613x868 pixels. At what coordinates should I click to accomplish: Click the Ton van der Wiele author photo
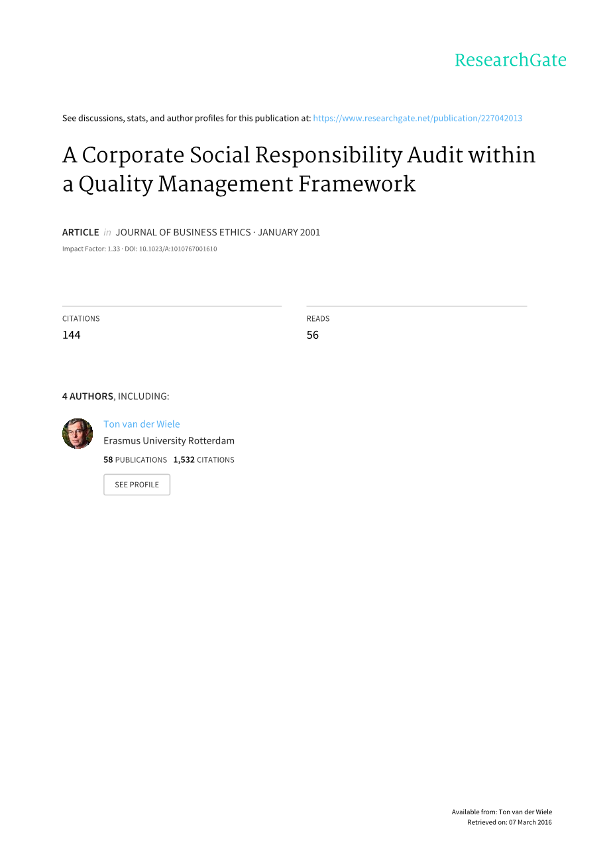[x=78, y=434]
